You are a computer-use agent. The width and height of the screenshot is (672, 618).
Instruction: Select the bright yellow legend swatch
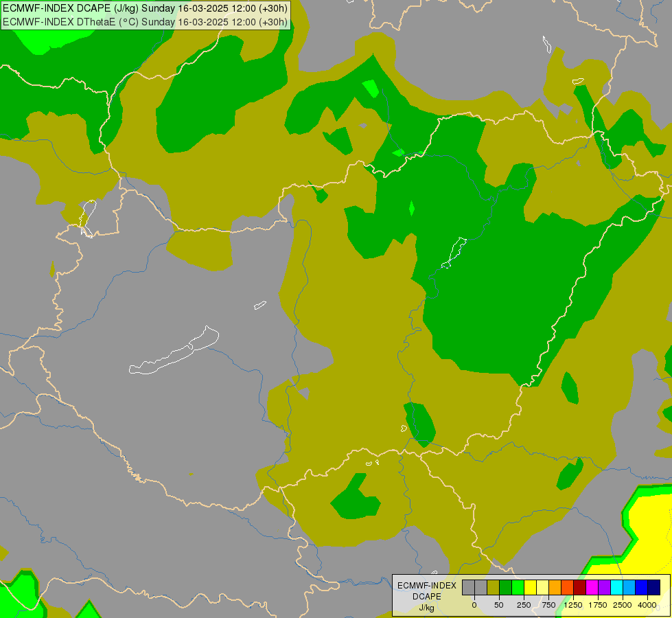(x=530, y=587)
